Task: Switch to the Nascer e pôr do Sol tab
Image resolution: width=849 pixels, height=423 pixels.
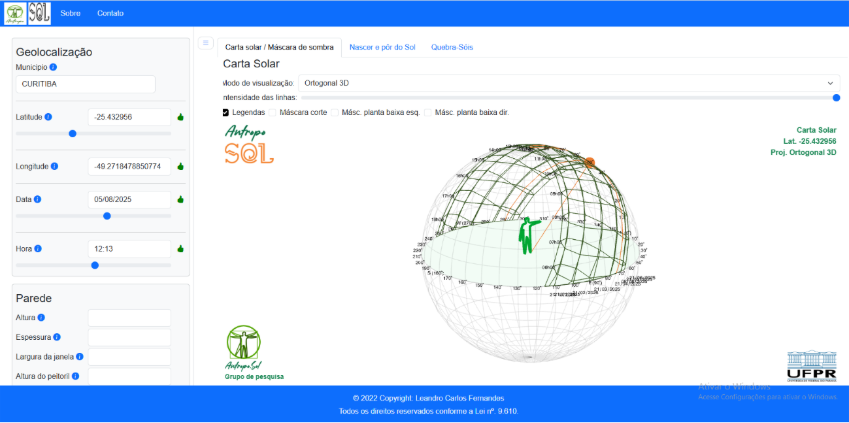Action: coord(382,47)
